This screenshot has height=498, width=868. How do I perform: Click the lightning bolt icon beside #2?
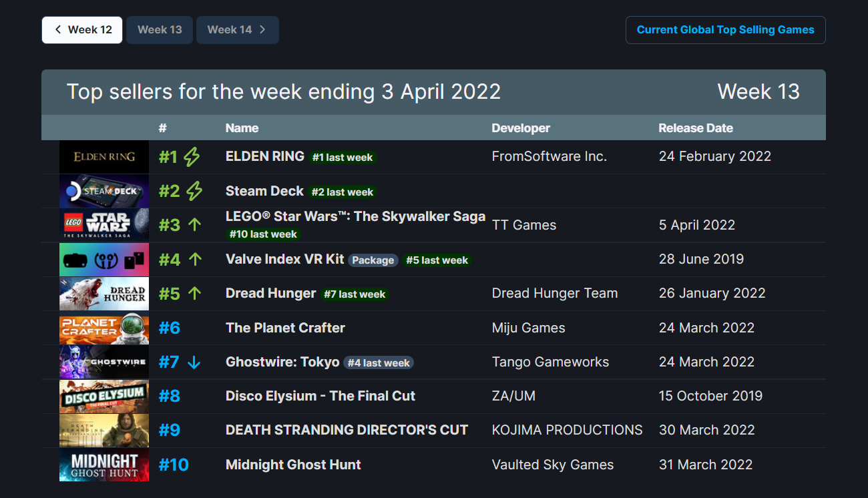pyautogui.click(x=194, y=191)
